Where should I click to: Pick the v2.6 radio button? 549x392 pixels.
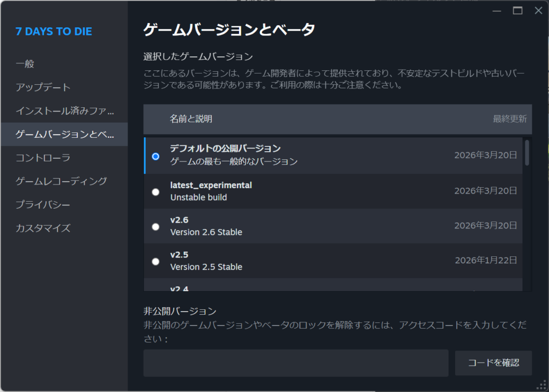tap(155, 227)
